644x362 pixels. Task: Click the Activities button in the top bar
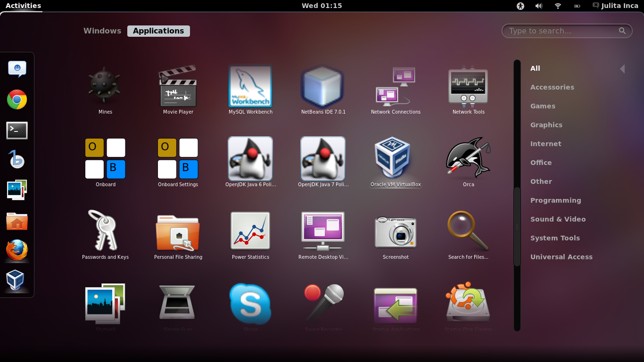coord(23,6)
